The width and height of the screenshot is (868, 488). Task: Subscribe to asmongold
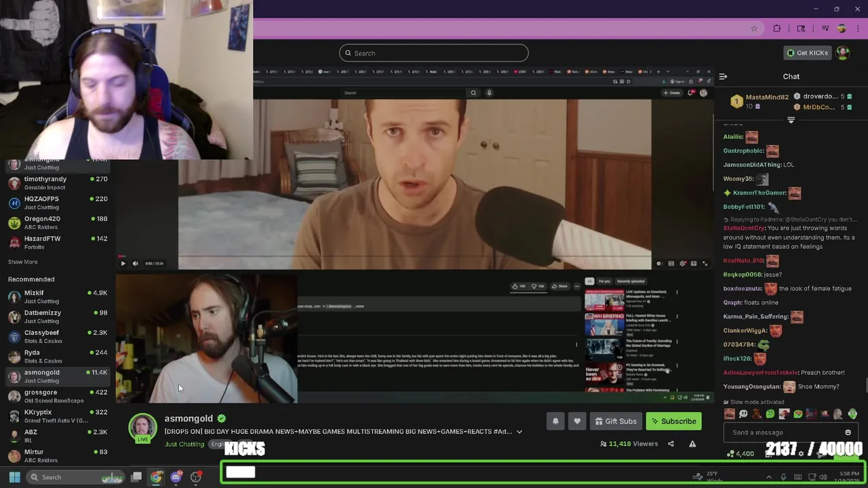point(674,421)
